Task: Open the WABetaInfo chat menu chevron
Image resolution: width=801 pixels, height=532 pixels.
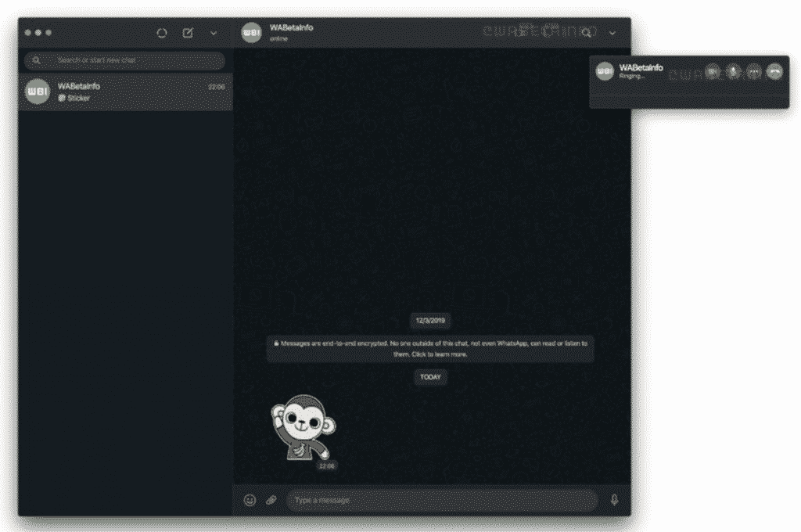Action: (612, 34)
